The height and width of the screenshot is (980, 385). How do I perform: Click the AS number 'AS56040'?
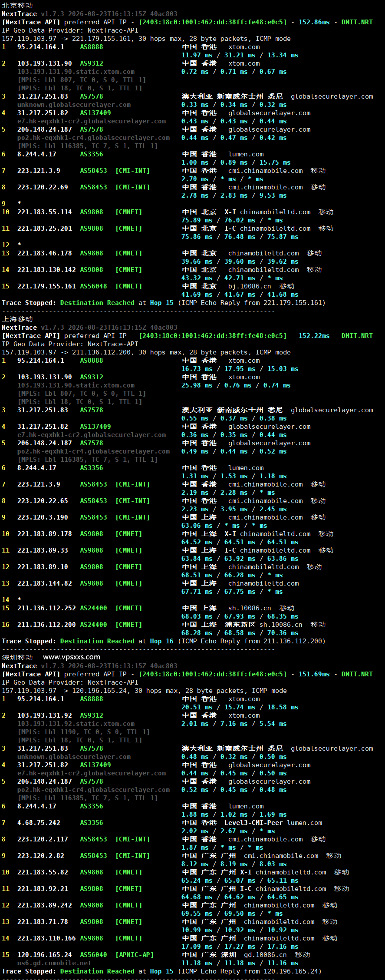tap(93, 955)
